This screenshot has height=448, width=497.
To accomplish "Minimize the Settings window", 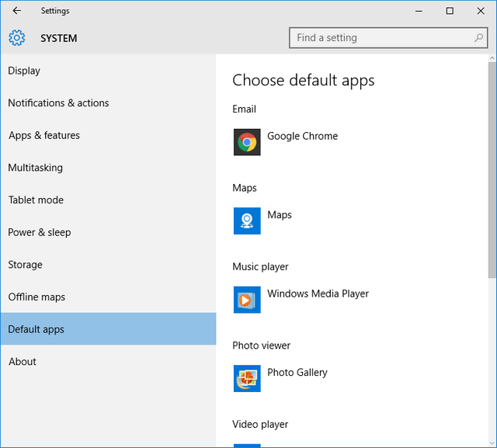I will click(419, 11).
